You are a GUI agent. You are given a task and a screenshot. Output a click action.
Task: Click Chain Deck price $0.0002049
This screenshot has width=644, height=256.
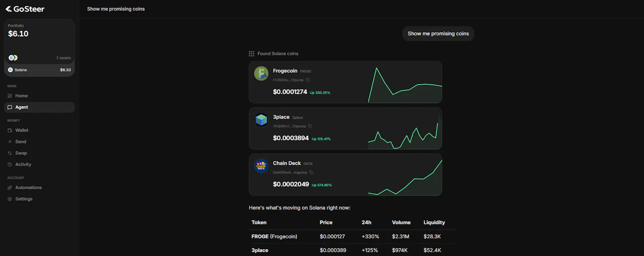[291, 184]
